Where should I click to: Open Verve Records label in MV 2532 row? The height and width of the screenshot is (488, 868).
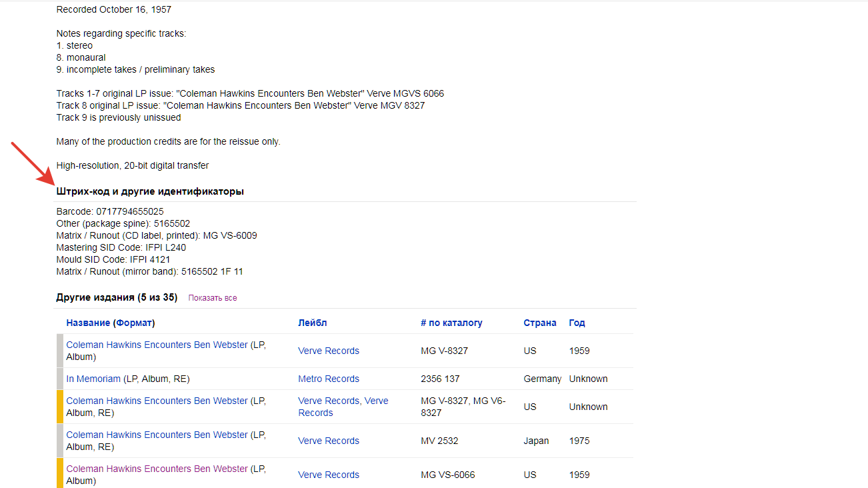(329, 441)
